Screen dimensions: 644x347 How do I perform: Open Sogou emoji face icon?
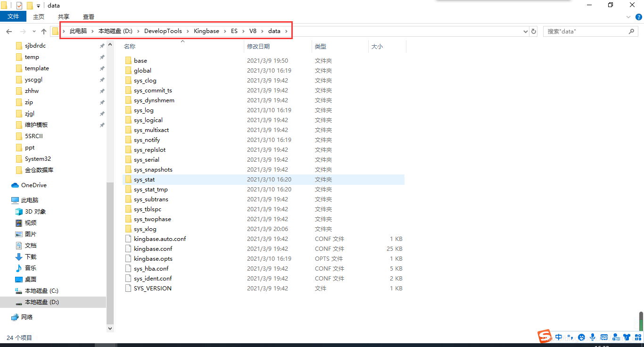pos(581,337)
